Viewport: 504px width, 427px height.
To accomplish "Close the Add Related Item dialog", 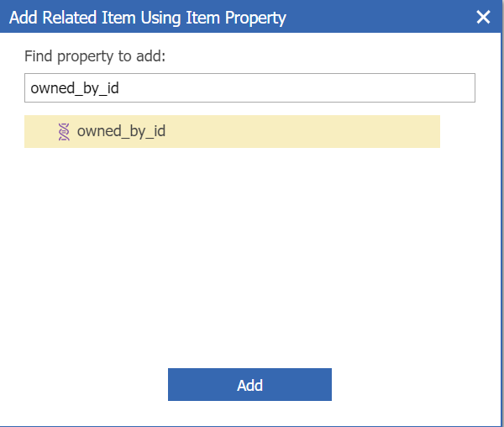I will click(x=483, y=17).
